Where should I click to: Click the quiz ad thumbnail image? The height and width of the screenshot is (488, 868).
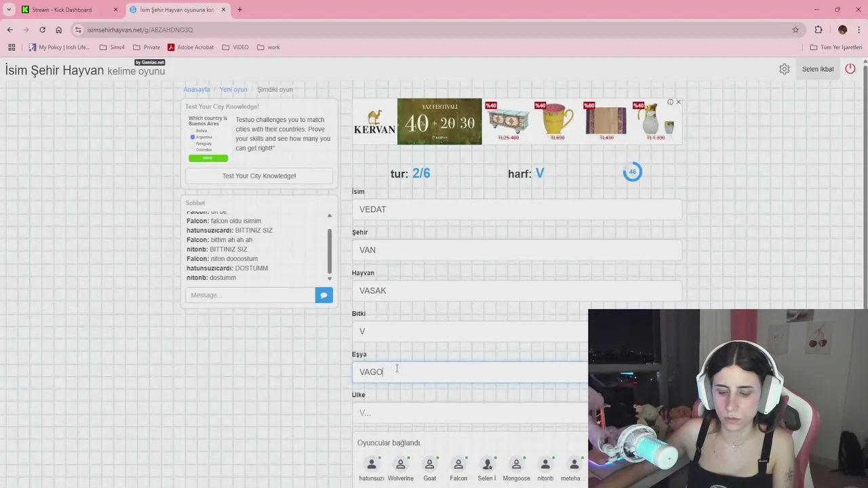(208, 138)
